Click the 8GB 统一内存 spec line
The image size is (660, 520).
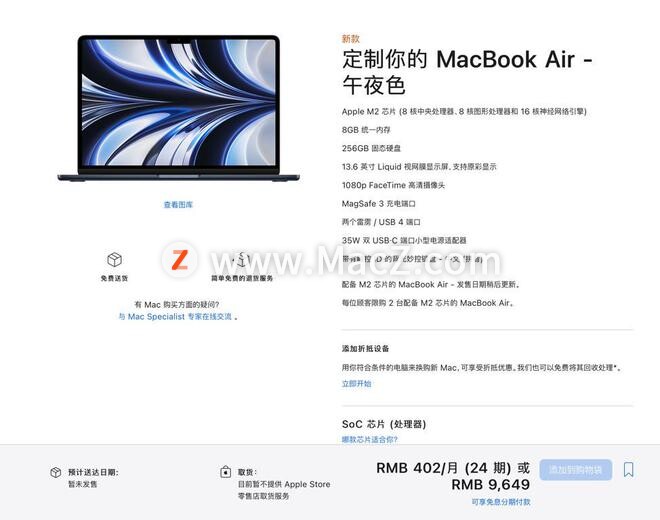[366, 130]
